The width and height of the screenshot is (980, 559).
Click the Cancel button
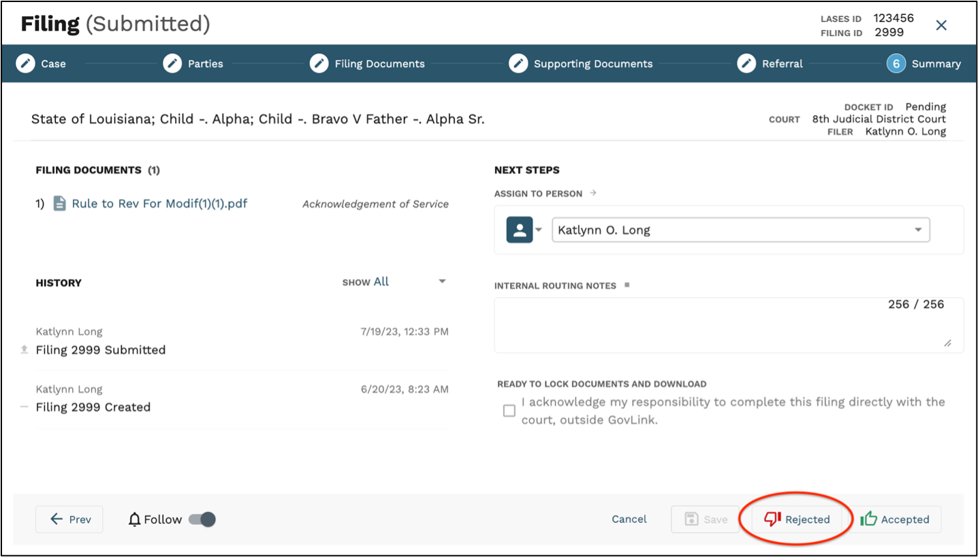[628, 519]
